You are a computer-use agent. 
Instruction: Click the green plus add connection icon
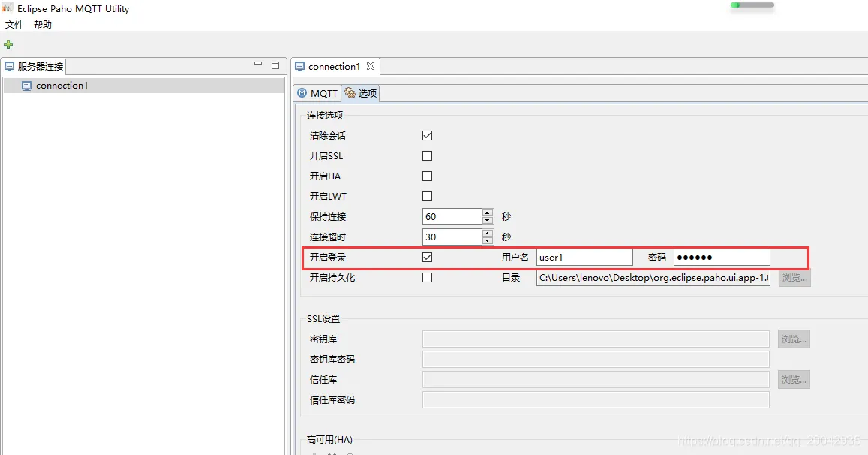[8, 44]
